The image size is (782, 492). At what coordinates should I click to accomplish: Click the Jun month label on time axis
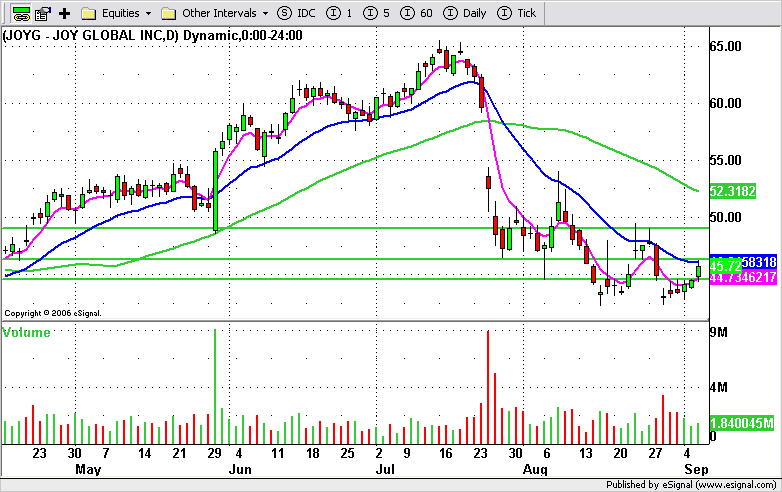(240, 469)
